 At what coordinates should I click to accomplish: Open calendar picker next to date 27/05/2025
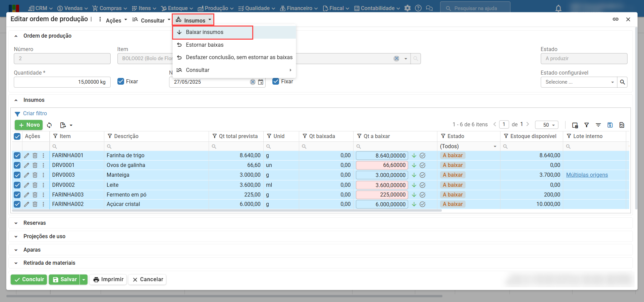[261, 82]
